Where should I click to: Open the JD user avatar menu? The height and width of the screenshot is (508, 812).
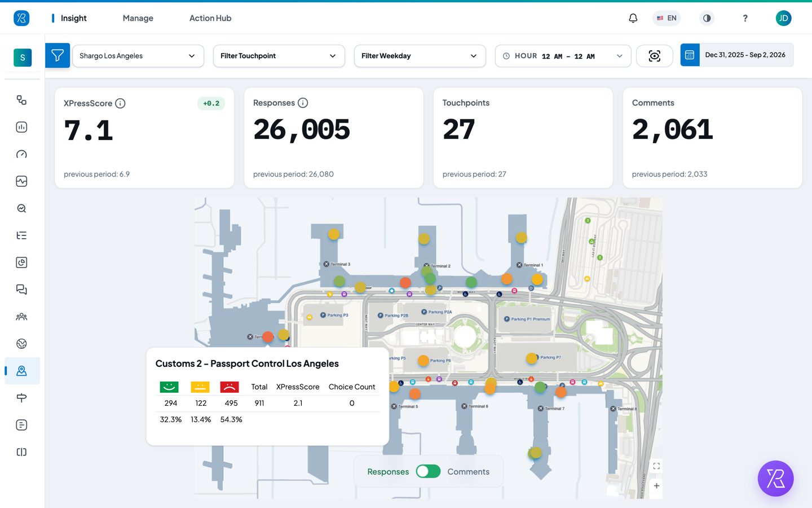pos(783,18)
